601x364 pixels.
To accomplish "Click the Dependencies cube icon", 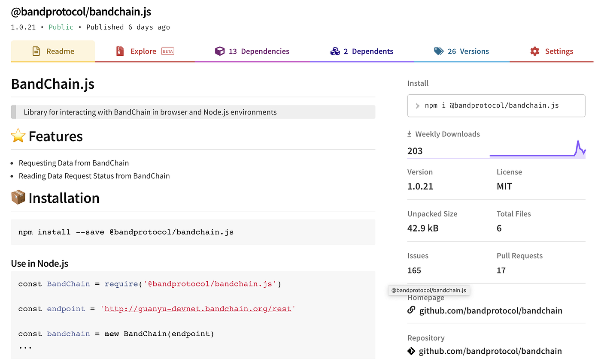I will click(x=220, y=51).
